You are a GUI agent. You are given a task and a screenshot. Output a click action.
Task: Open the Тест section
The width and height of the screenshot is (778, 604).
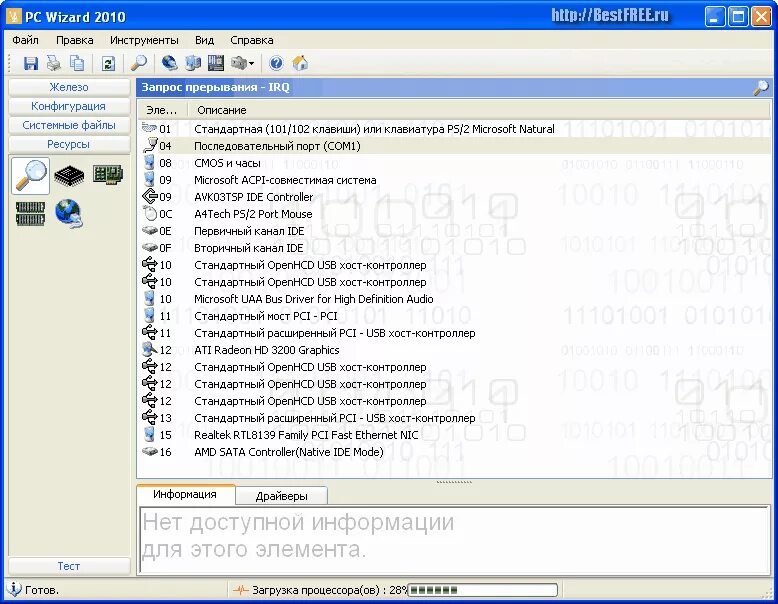[x=69, y=566]
